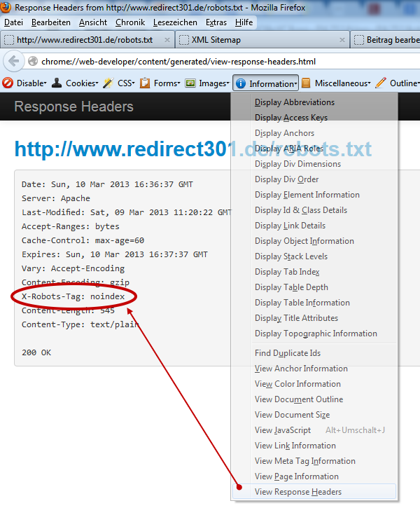Click the globe site identity icon
Image resolution: width=420 pixels, height=508 pixels.
click(x=33, y=61)
